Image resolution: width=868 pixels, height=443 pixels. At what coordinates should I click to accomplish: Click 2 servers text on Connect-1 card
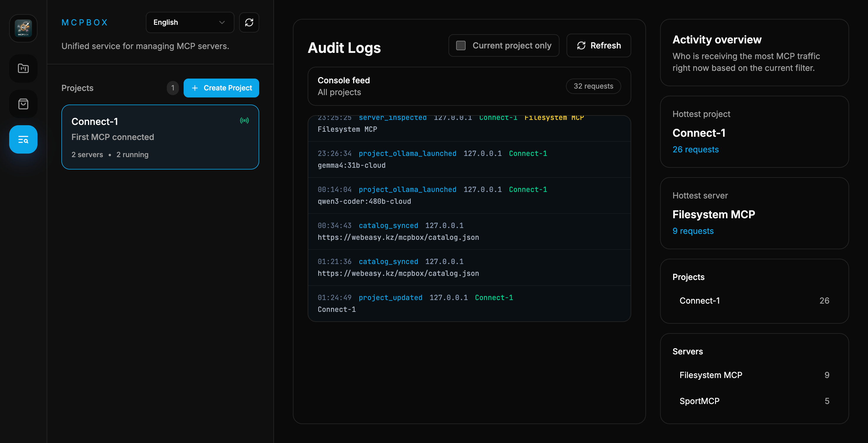click(87, 155)
